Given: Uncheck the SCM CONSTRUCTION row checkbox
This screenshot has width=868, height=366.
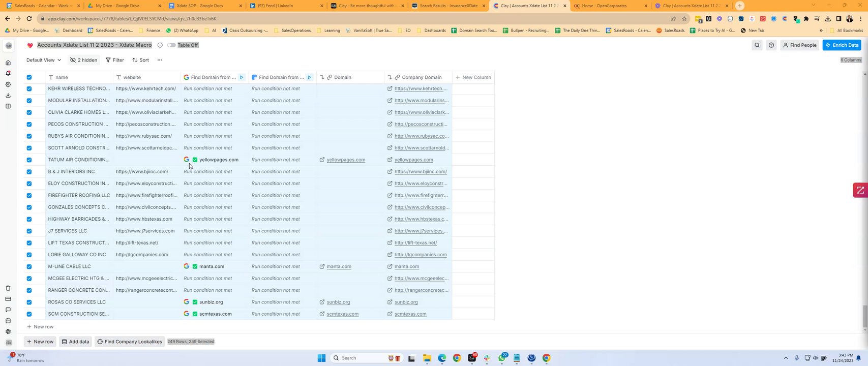Looking at the screenshot, I should point(29,314).
